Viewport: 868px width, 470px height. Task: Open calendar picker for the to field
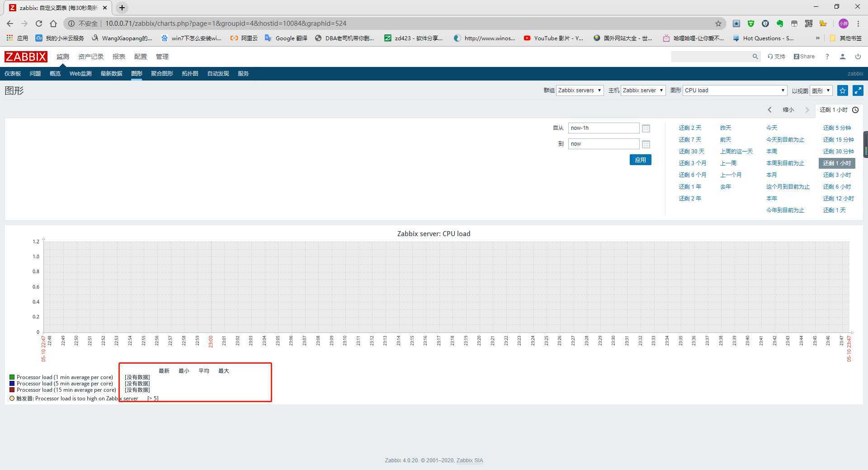point(646,144)
